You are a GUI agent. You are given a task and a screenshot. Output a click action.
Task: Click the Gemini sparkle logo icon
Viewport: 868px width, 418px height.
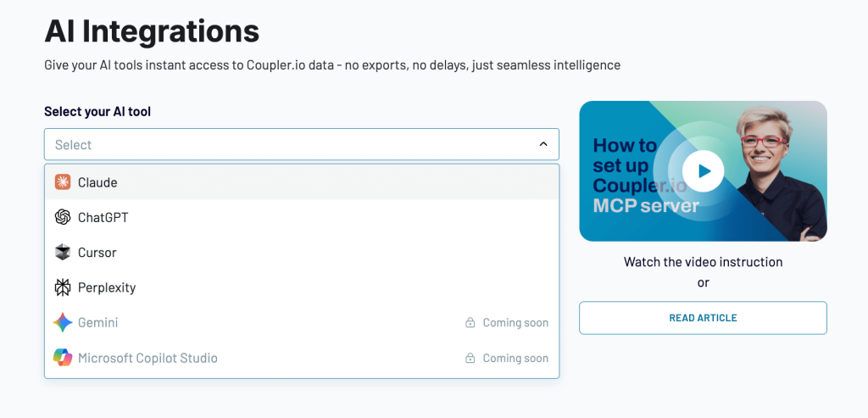(x=63, y=323)
